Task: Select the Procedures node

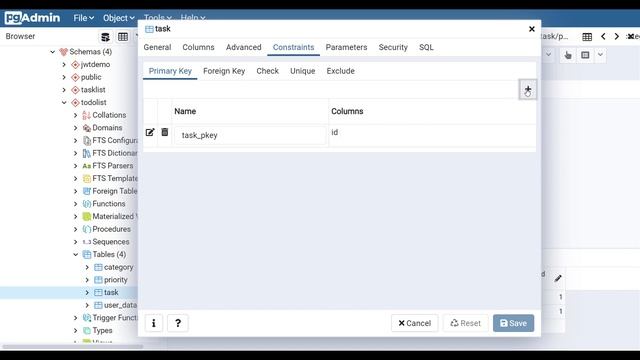Action: tap(111, 229)
